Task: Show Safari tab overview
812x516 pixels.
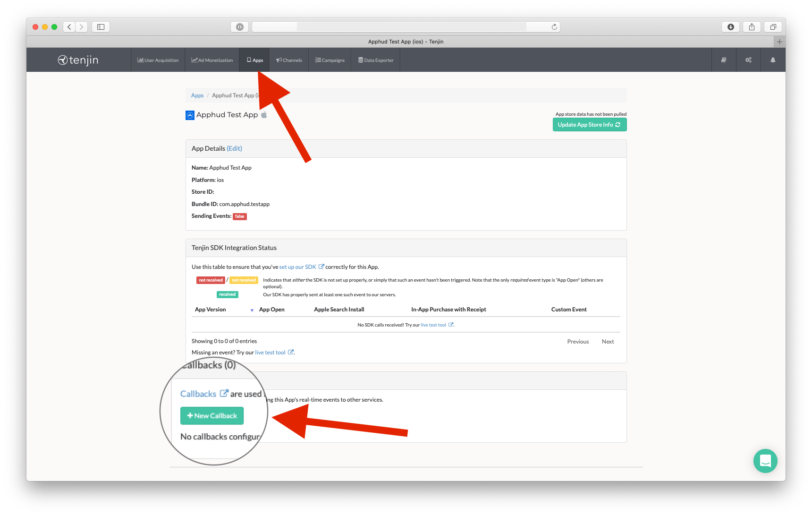Action: coord(773,27)
